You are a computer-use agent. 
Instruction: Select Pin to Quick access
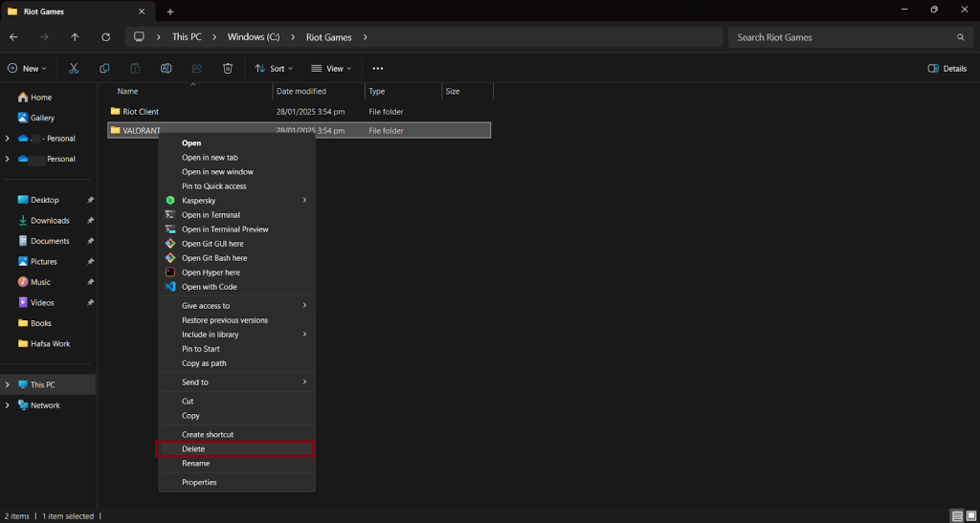tap(237, 186)
